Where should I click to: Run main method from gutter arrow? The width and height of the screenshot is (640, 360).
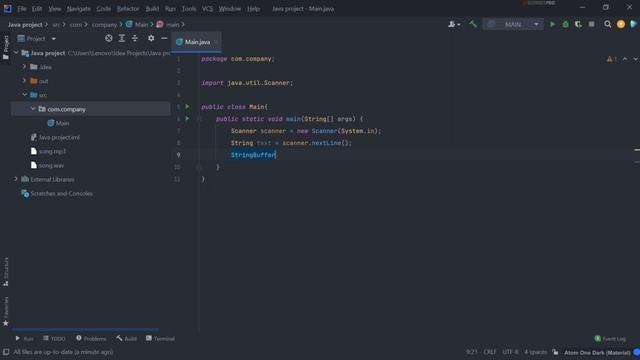[x=187, y=119]
